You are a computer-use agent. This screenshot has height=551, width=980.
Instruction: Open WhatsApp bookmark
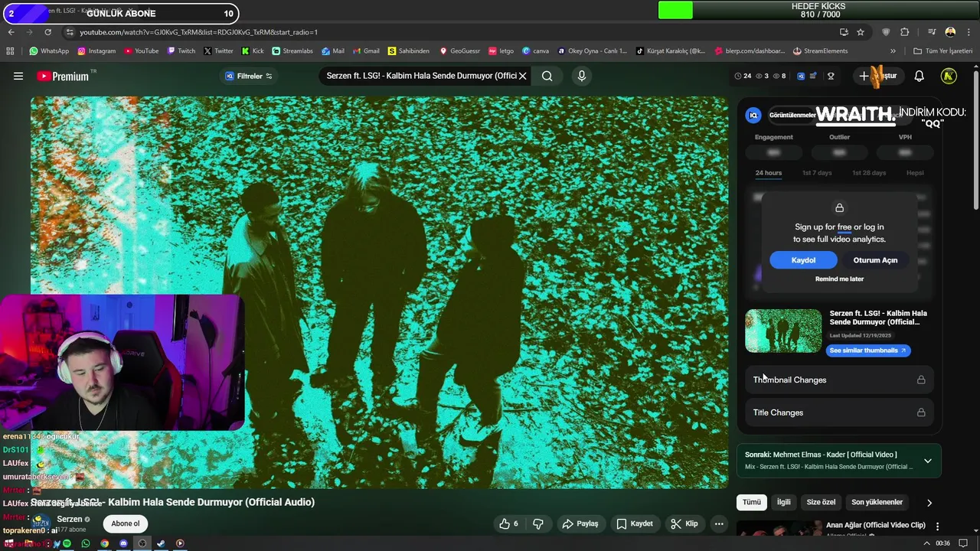pos(49,51)
